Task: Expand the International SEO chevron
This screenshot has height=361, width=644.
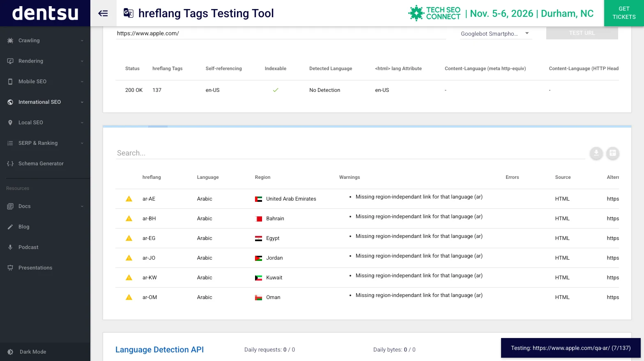Action: click(82, 102)
